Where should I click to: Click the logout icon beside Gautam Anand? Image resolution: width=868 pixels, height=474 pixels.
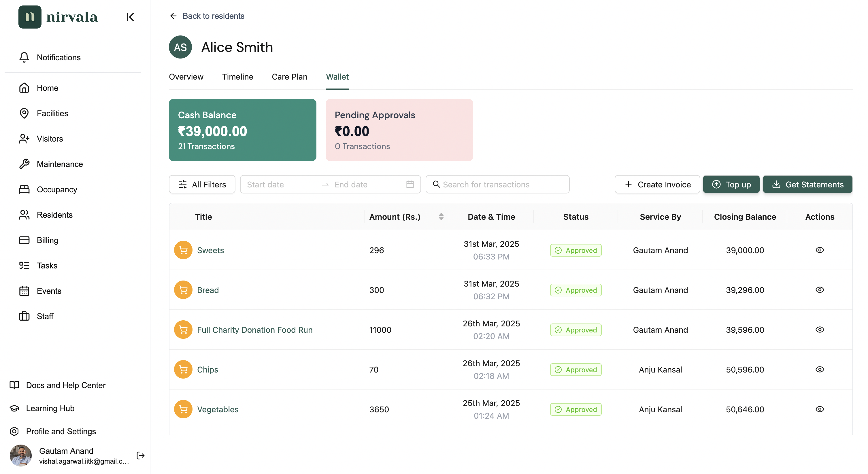click(x=141, y=456)
